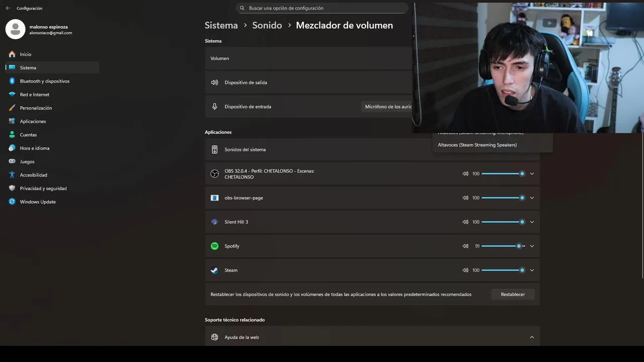Mute the OBS 32.0.4 application volume

tap(465, 173)
